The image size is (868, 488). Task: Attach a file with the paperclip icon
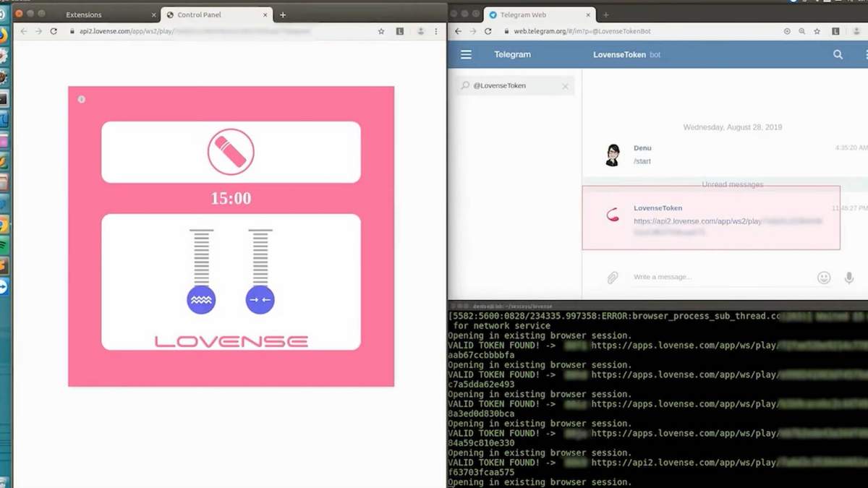tap(613, 278)
